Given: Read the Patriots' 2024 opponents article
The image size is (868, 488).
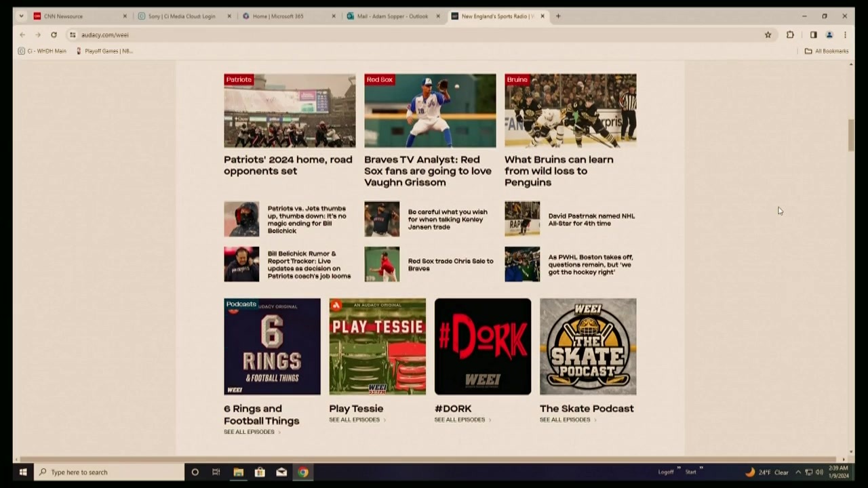Looking at the screenshot, I should pos(288,165).
